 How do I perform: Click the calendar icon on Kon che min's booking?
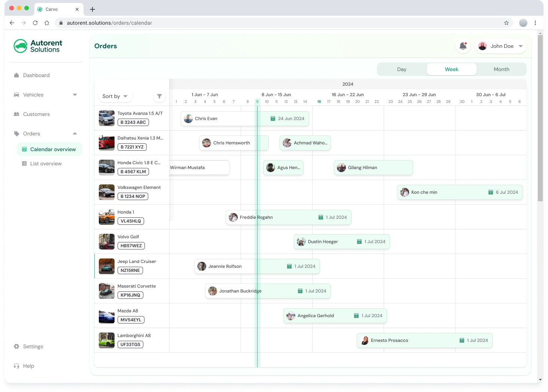[491, 192]
